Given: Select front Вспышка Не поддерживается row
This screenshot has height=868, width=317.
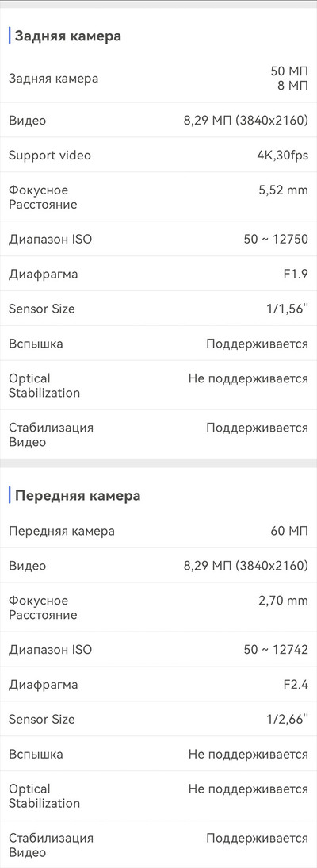Looking at the screenshot, I should click(158, 754).
